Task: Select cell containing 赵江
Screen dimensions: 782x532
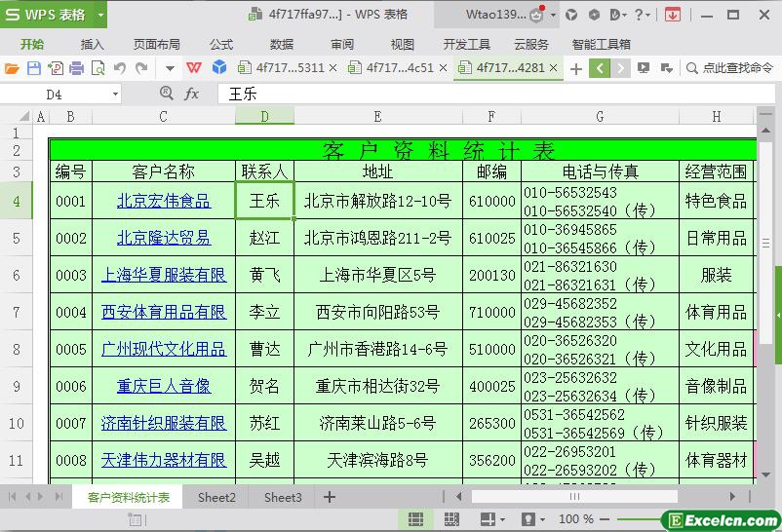Action: point(264,238)
